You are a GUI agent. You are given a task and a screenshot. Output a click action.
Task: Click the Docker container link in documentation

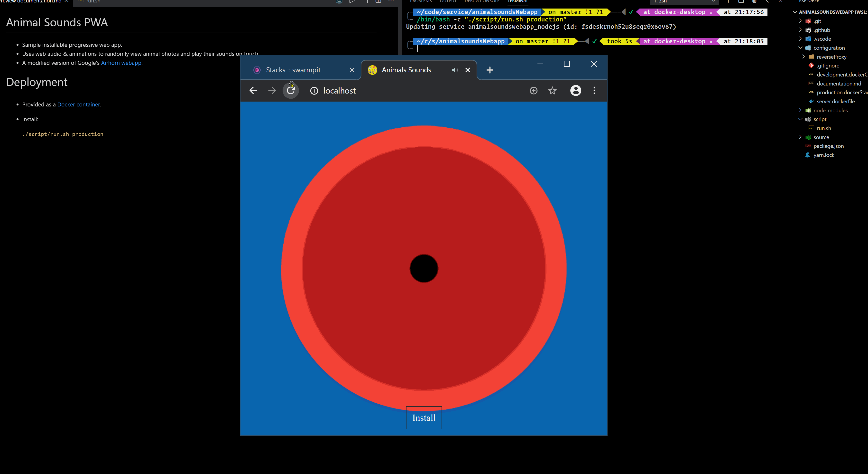coord(78,104)
